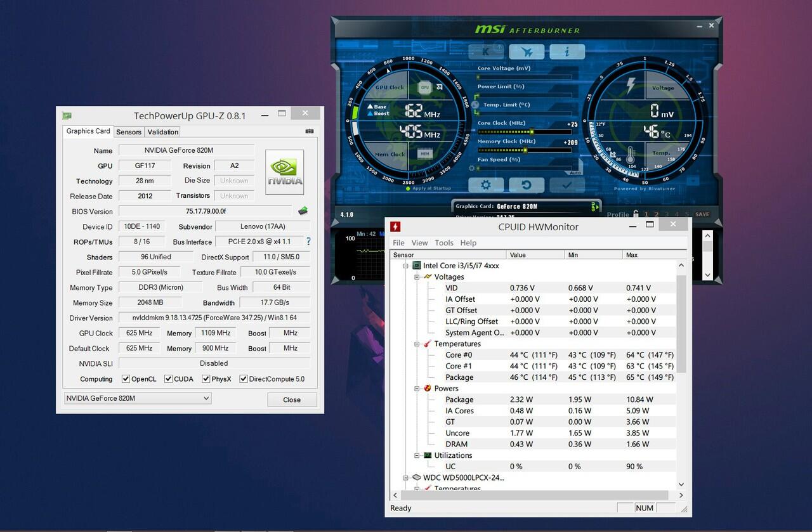
Task: Open the View menu in HWMonitor
Action: pyautogui.click(x=419, y=243)
